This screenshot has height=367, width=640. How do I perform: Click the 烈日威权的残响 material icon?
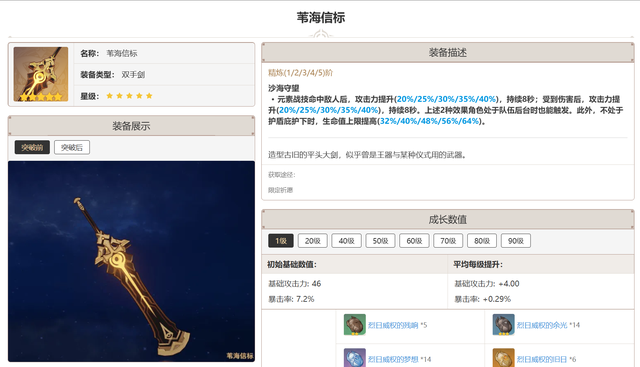[354, 325]
